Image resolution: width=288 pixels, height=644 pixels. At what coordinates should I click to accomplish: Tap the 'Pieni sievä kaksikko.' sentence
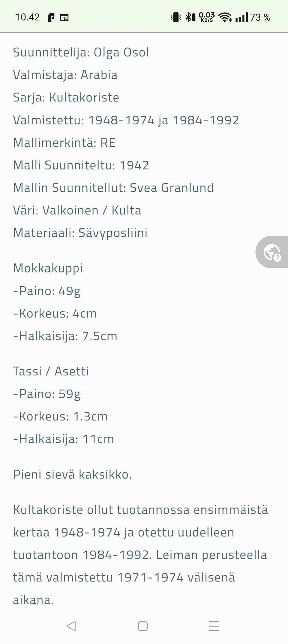72,474
